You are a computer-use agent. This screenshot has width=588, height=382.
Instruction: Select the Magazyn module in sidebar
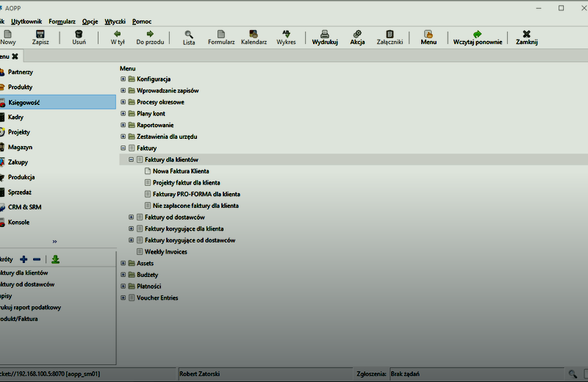coord(20,147)
